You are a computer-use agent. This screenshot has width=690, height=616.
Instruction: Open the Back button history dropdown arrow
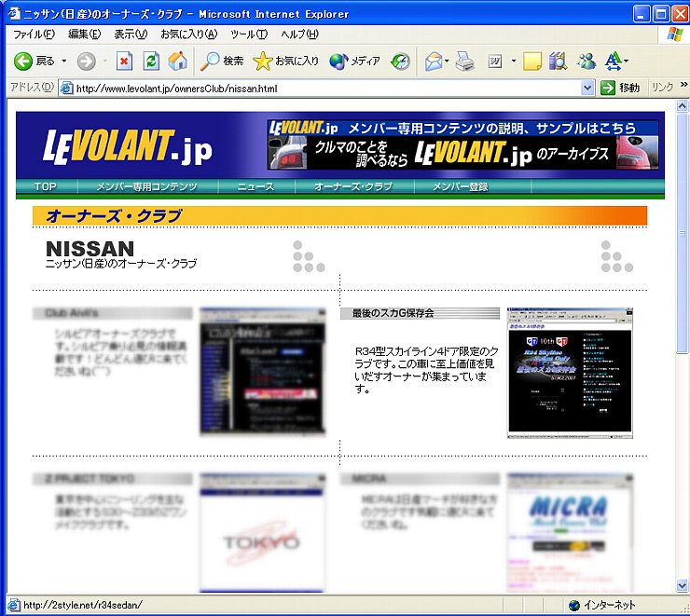(x=63, y=62)
